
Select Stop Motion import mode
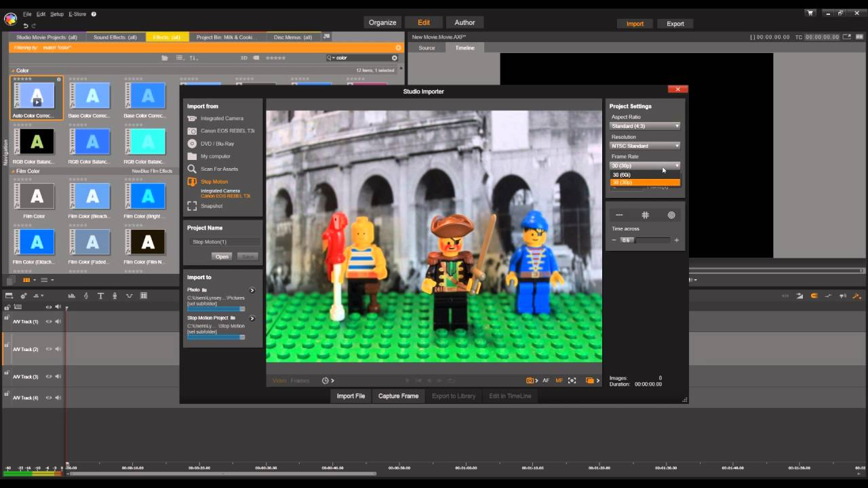(x=208, y=182)
